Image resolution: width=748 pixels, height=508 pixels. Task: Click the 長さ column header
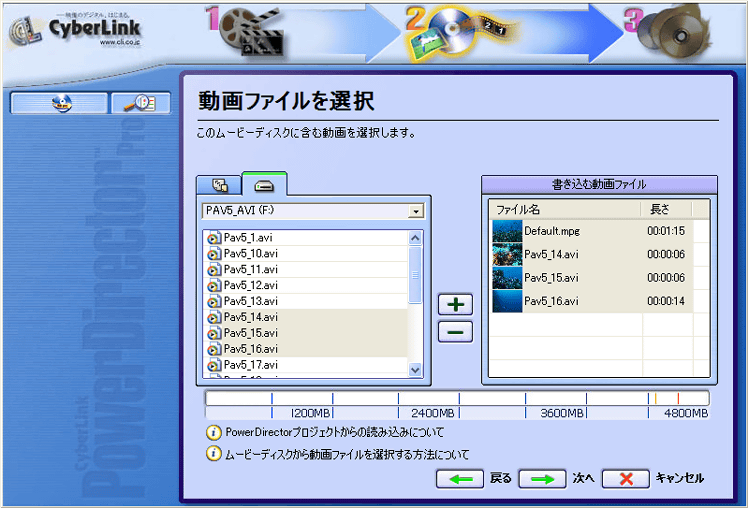[666, 209]
